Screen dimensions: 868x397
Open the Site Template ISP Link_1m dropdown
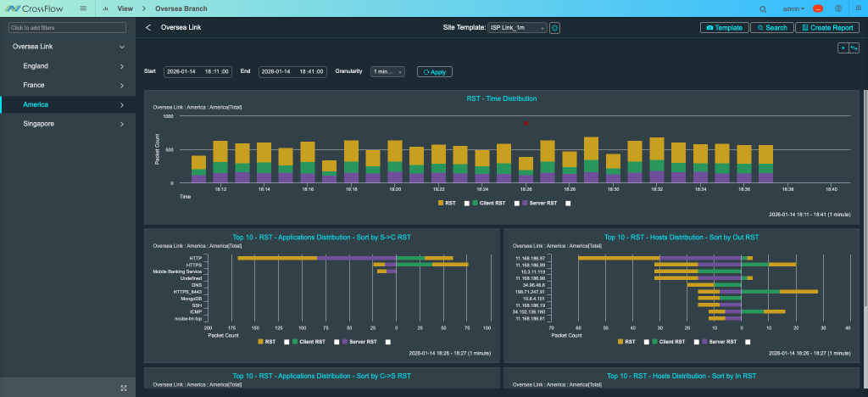coord(517,28)
